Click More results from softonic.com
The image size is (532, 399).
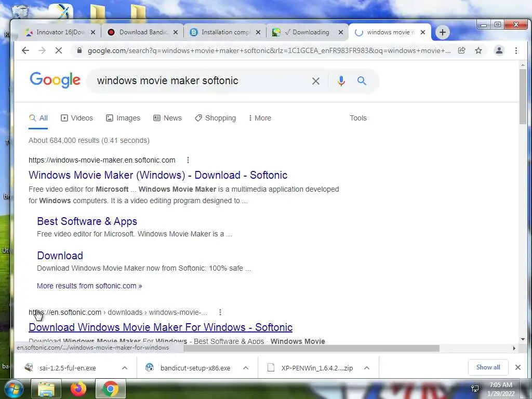[x=89, y=286]
